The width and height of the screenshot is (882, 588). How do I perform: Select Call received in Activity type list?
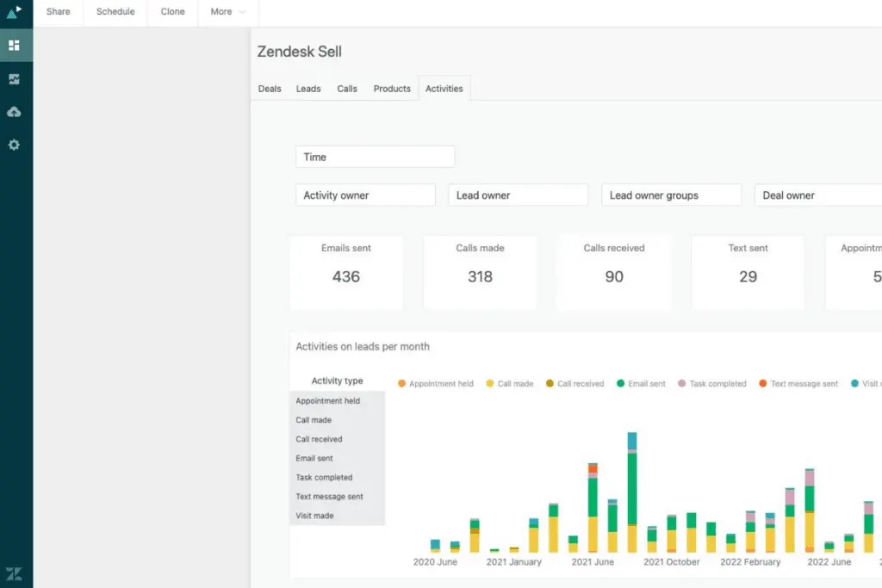338,439
